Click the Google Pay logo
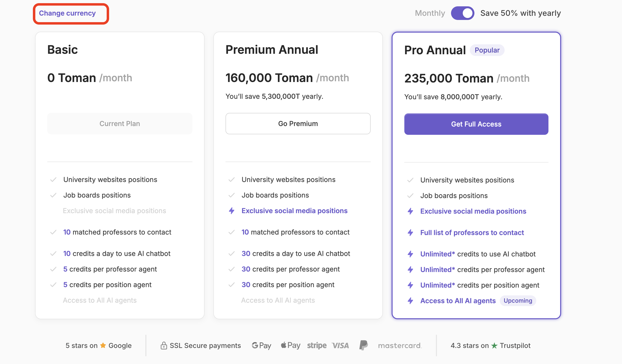This screenshot has width=622, height=364. click(x=261, y=346)
